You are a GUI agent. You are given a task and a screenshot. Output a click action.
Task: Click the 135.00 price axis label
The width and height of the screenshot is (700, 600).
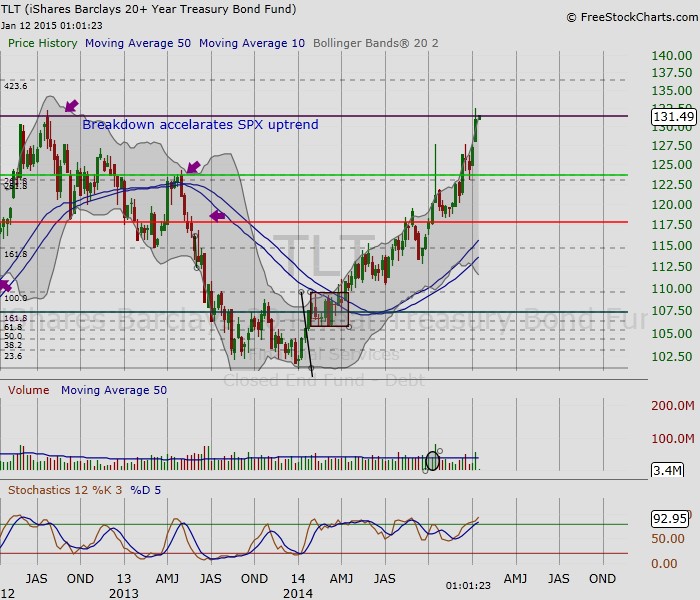coord(672,91)
